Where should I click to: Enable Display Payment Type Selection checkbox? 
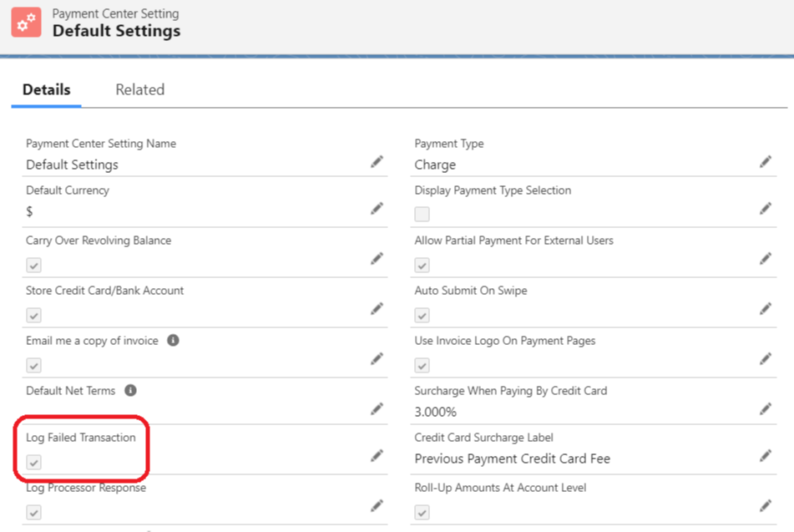point(422,215)
